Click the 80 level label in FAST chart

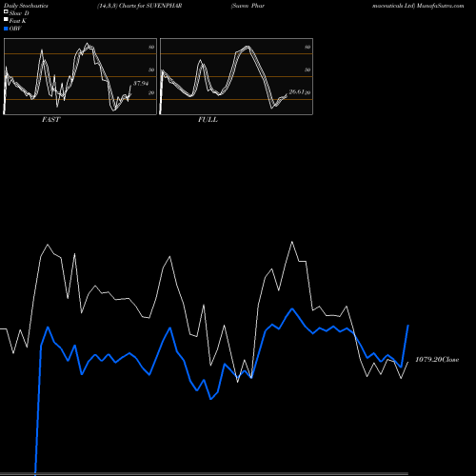151,47
